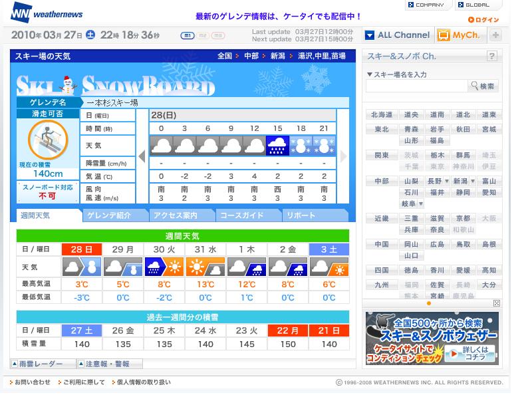The image size is (532, 399).
Task: Click the orange scroll indicator dot
Action: coord(429,303)
